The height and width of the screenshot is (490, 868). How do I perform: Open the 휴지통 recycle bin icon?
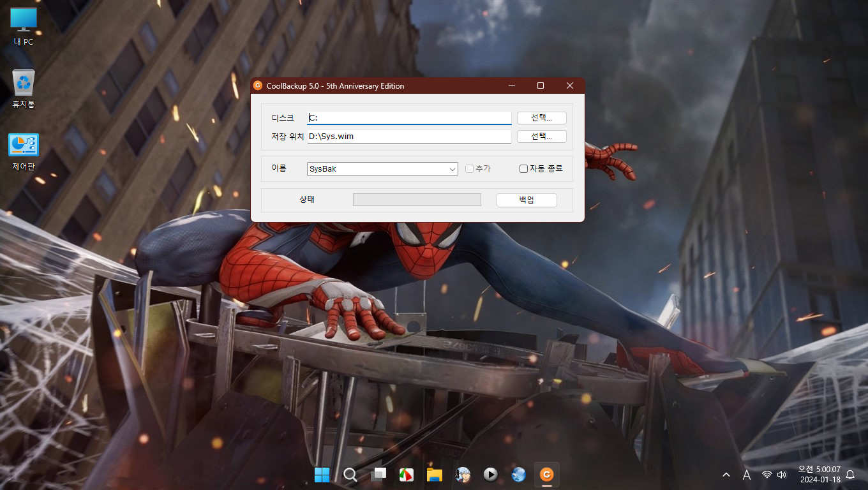pos(24,89)
